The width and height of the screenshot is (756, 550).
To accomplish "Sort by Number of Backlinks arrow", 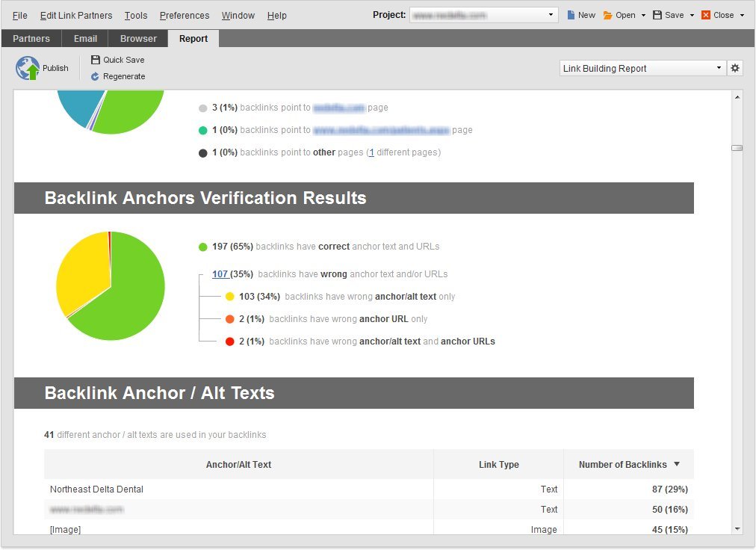I will point(677,464).
